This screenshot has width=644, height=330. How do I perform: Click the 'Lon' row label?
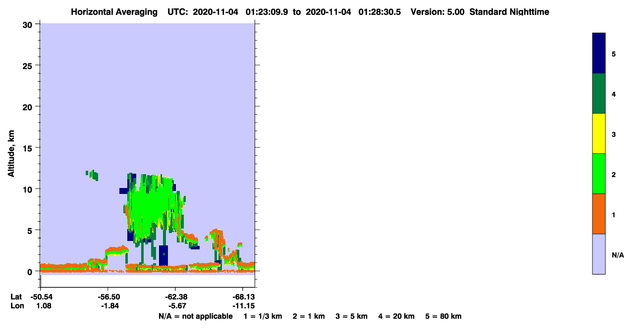[x=16, y=306]
